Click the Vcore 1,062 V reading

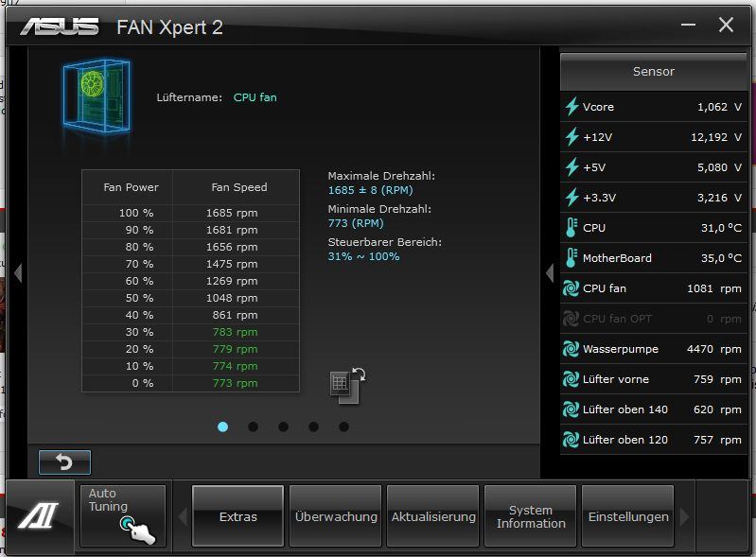719,107
